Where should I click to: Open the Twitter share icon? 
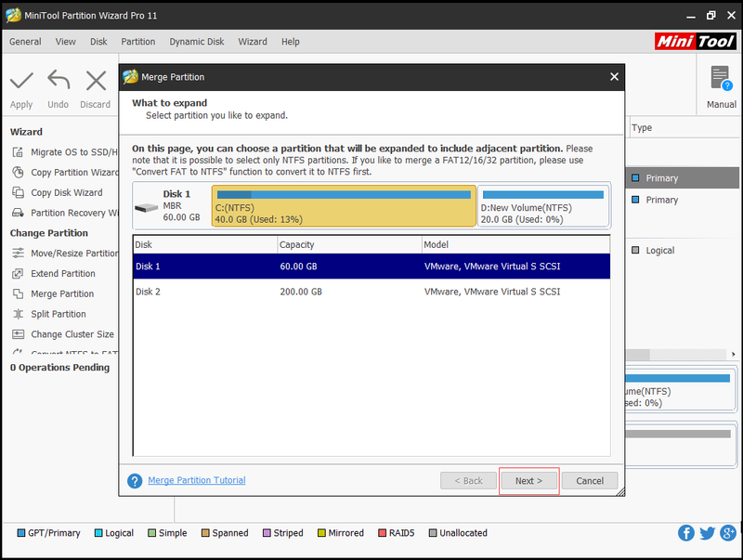pyautogui.click(x=707, y=533)
